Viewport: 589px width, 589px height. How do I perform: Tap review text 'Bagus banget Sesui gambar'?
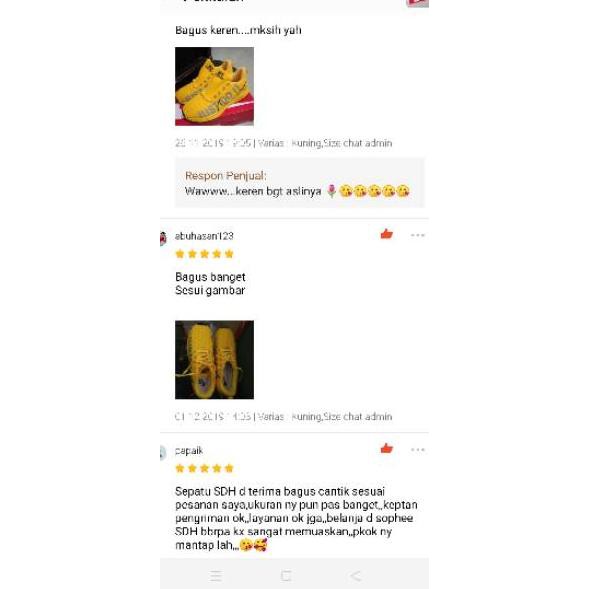(x=210, y=284)
